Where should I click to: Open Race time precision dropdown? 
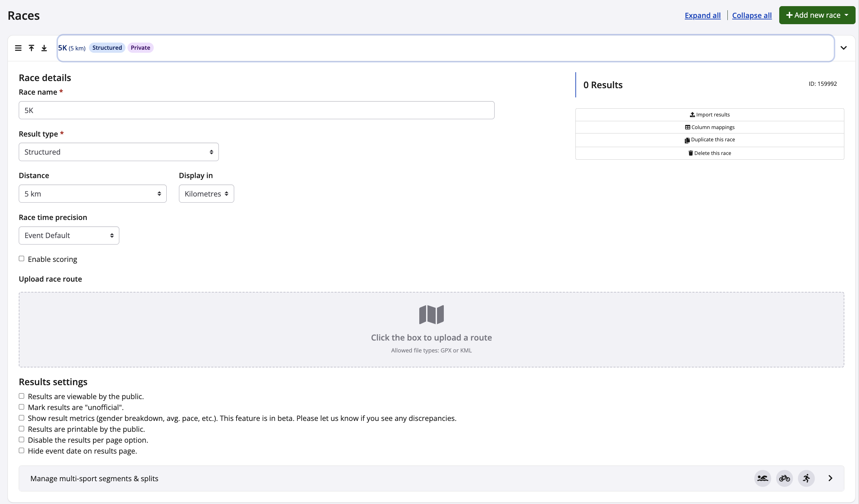click(69, 236)
